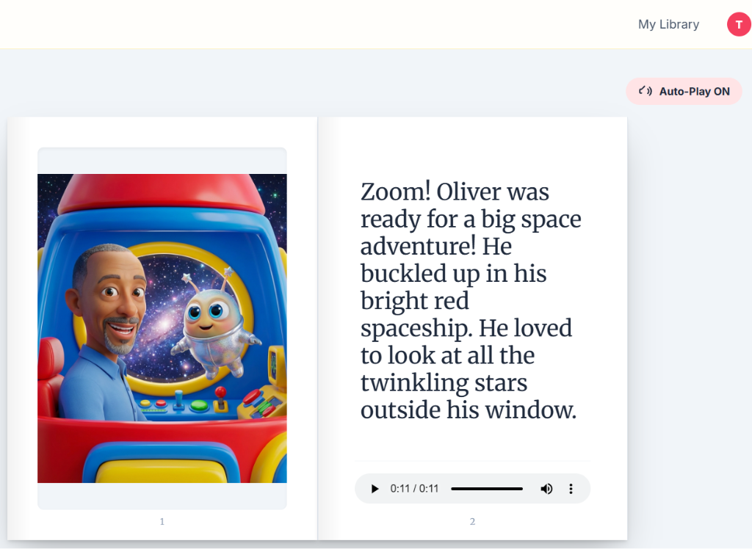
Task: Click the spaceship illustration on page 1
Action: [x=162, y=328]
